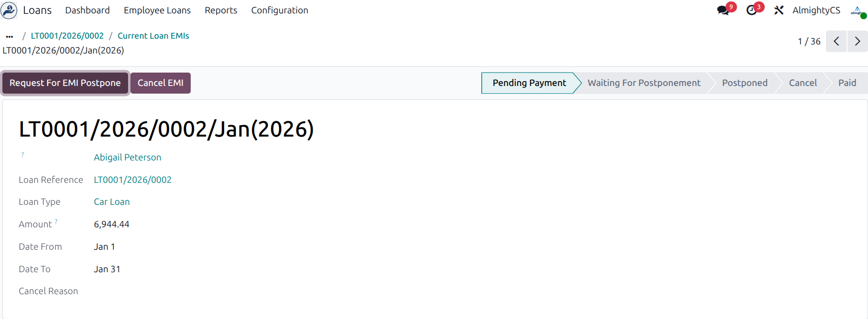Image resolution: width=868 pixels, height=319 pixels.
Task: Open the Car Loan type link
Action: point(112,202)
